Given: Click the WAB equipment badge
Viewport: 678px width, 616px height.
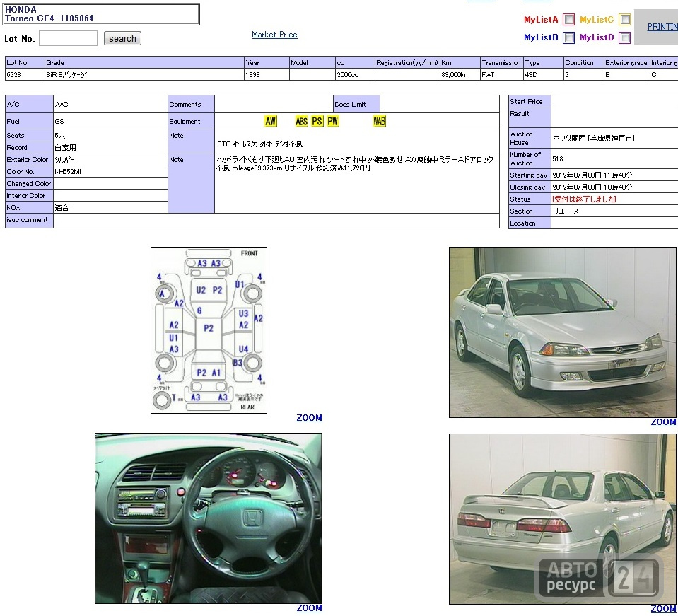Looking at the screenshot, I should [379, 122].
